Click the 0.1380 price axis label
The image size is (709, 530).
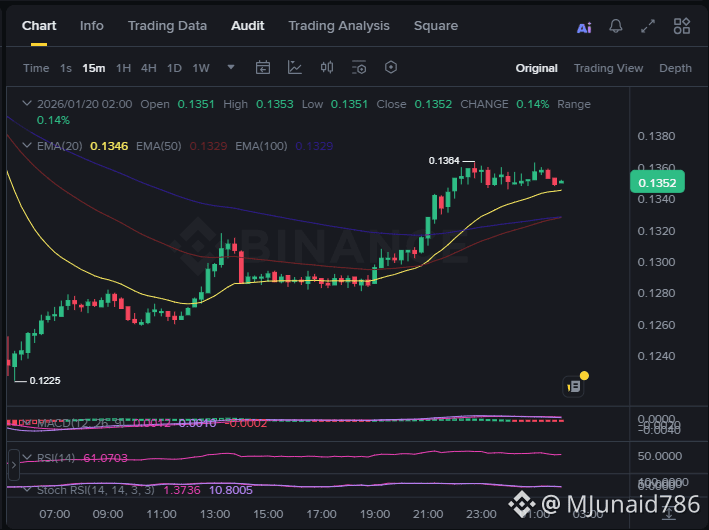(x=656, y=136)
